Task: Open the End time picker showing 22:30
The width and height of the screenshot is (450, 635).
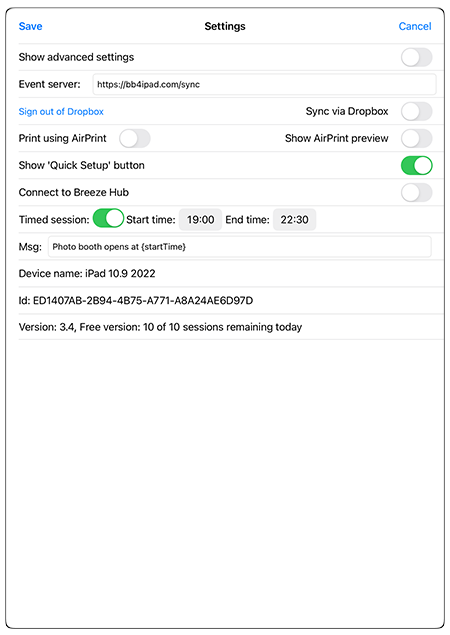Action: pos(294,219)
